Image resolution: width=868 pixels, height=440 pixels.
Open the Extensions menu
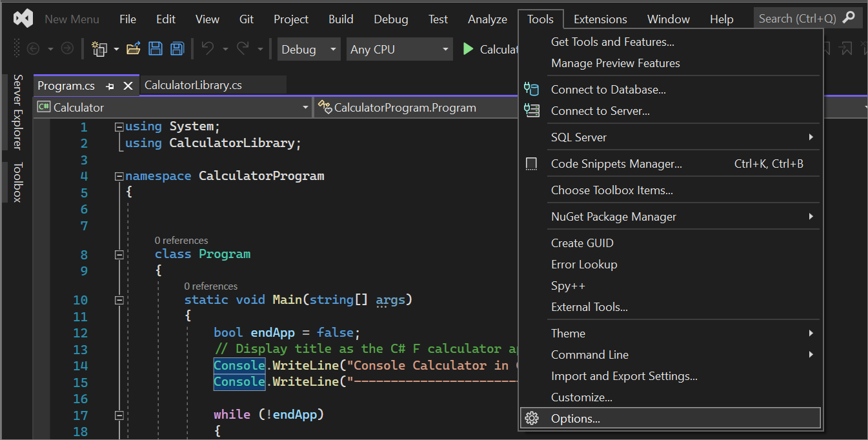point(600,19)
